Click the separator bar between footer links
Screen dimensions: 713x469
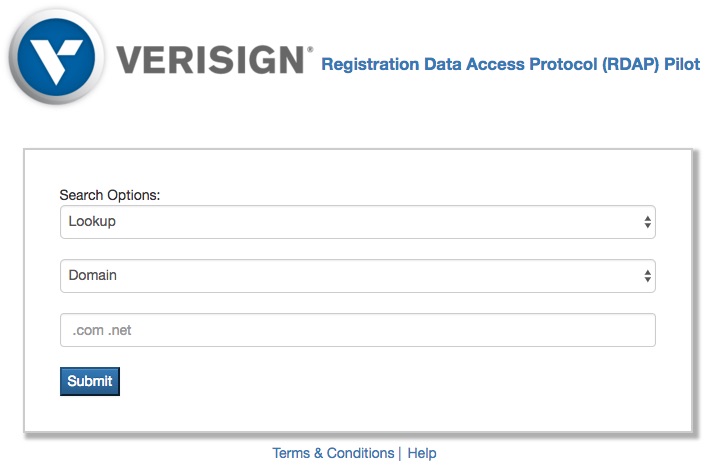pyautogui.click(x=400, y=453)
